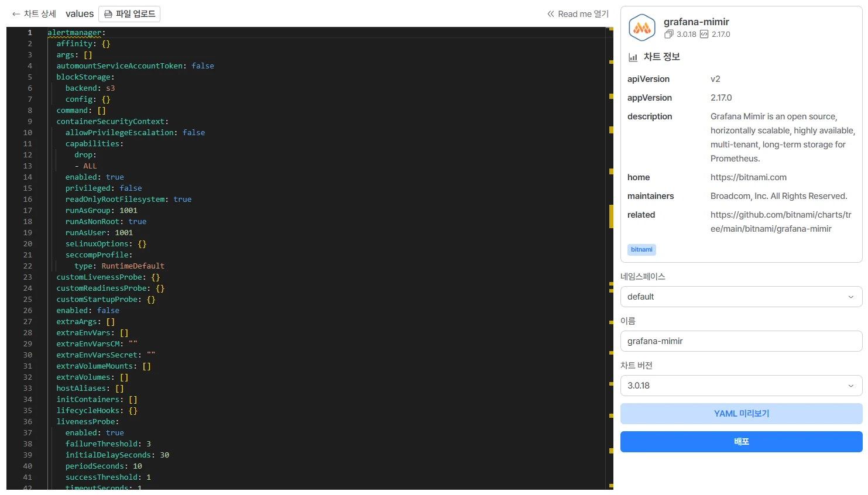Click the grafana-mimir chart logo
Viewport: 868px width, 495px height.
641,27
